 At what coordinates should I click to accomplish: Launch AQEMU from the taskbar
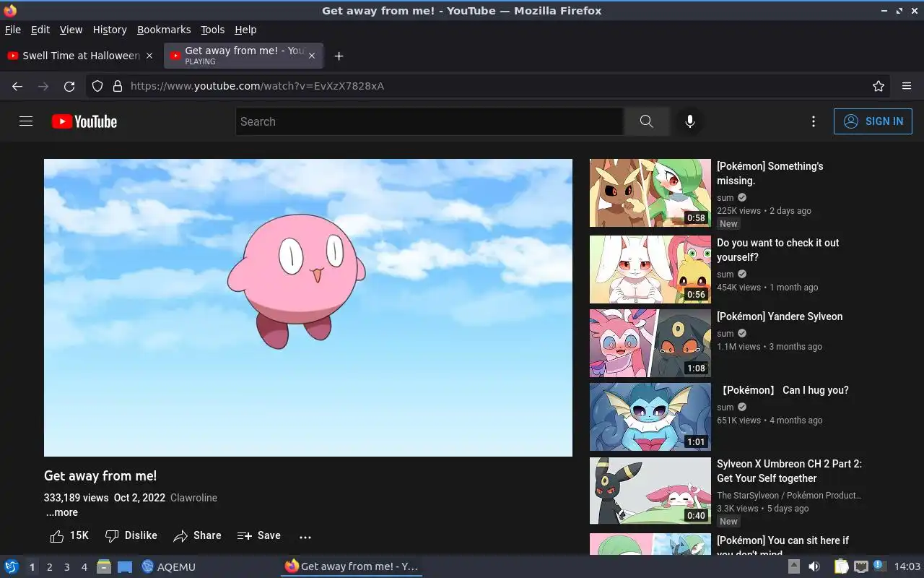pyautogui.click(x=168, y=566)
